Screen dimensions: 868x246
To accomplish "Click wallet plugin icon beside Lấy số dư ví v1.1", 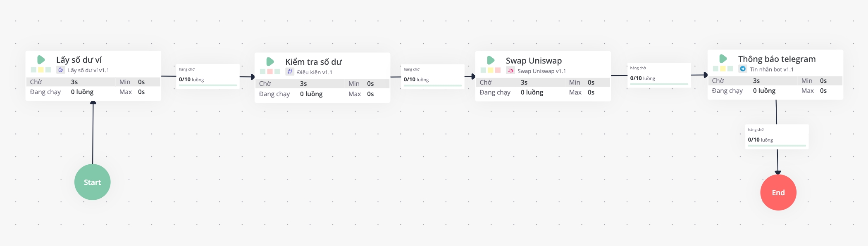I will 61,70.
